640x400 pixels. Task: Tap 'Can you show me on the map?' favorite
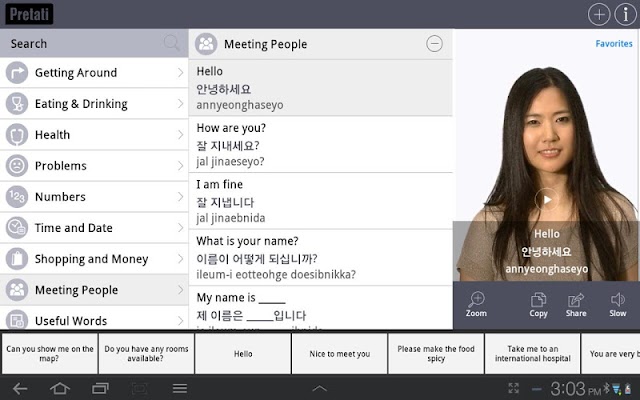(49, 353)
